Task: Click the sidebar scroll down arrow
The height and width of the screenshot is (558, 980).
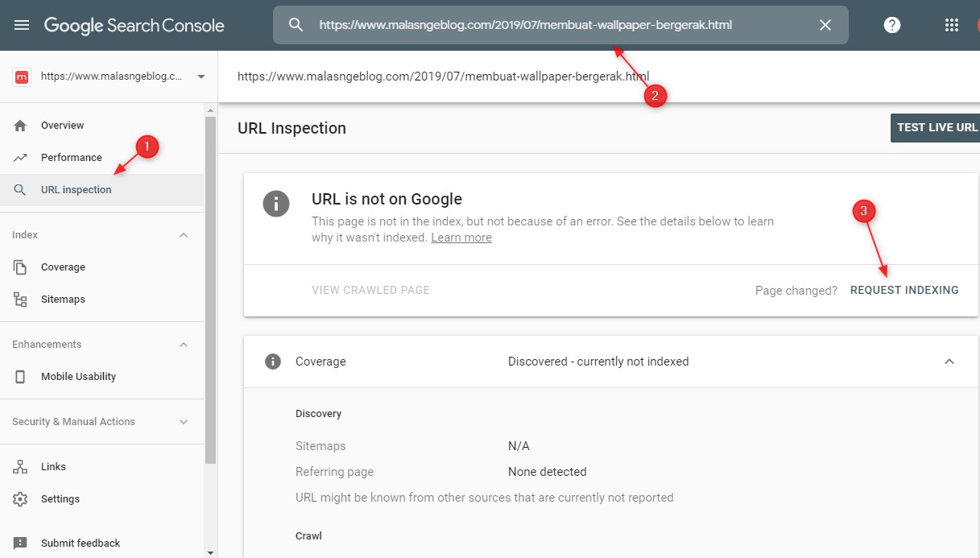Action: click(x=211, y=552)
